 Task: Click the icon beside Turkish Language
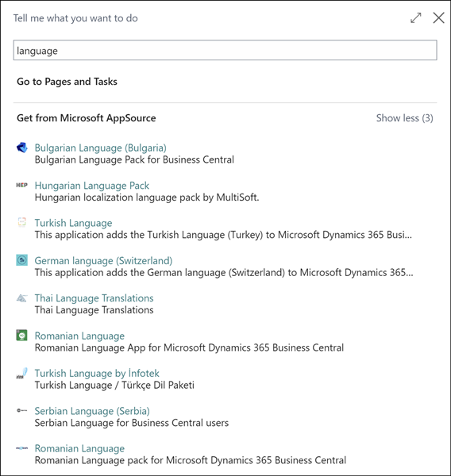(22, 222)
